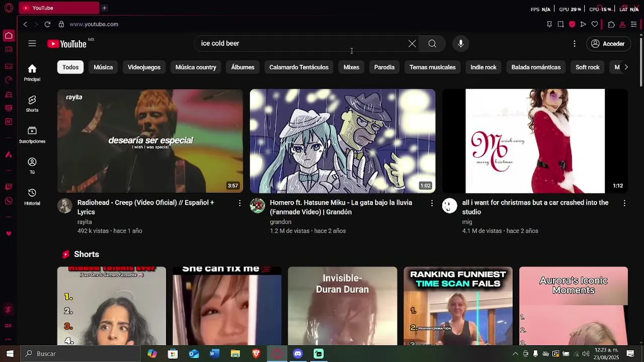644x362 pixels.
Task: Take a snapshot with the Opera capture icon
Action: (560, 24)
